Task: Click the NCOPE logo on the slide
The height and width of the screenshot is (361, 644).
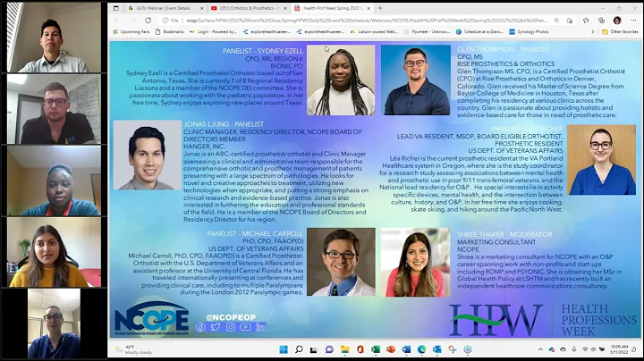Action: (x=152, y=319)
